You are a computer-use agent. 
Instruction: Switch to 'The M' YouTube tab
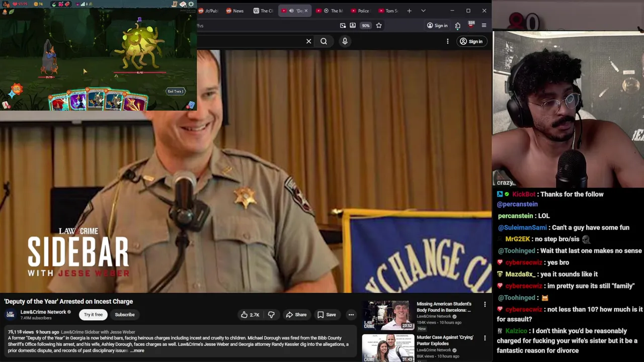[x=329, y=11]
